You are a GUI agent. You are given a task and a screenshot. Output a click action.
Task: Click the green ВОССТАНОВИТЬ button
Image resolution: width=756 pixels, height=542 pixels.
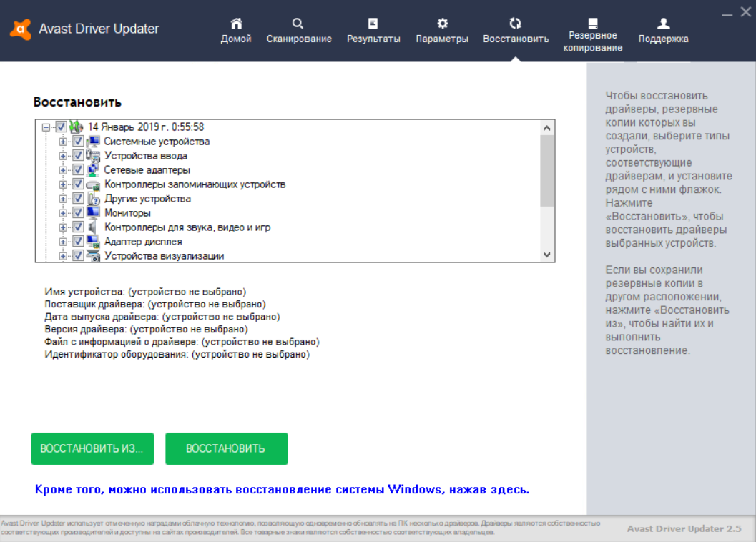click(x=227, y=448)
